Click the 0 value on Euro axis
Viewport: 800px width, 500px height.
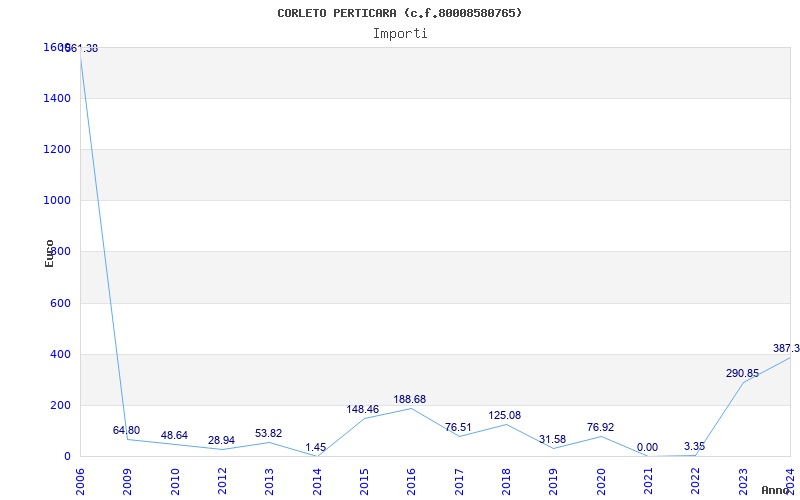point(67,456)
